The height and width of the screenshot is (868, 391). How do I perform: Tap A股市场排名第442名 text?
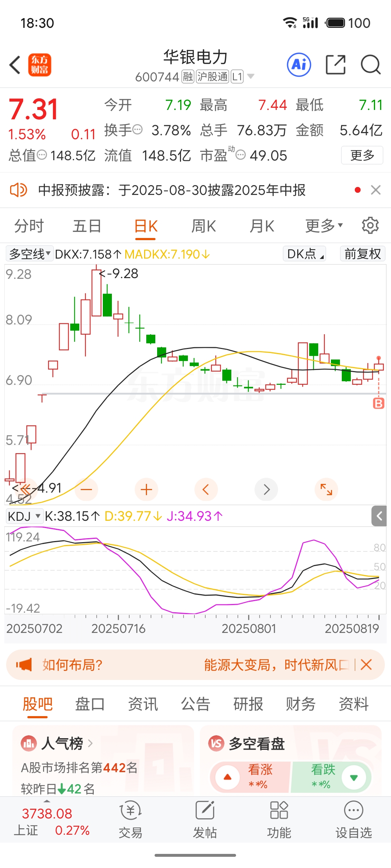79,767
